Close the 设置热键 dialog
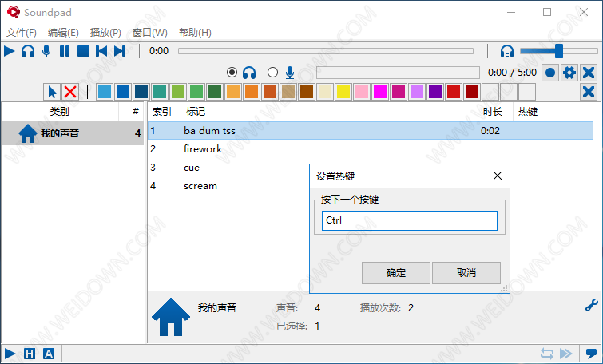 (498, 176)
